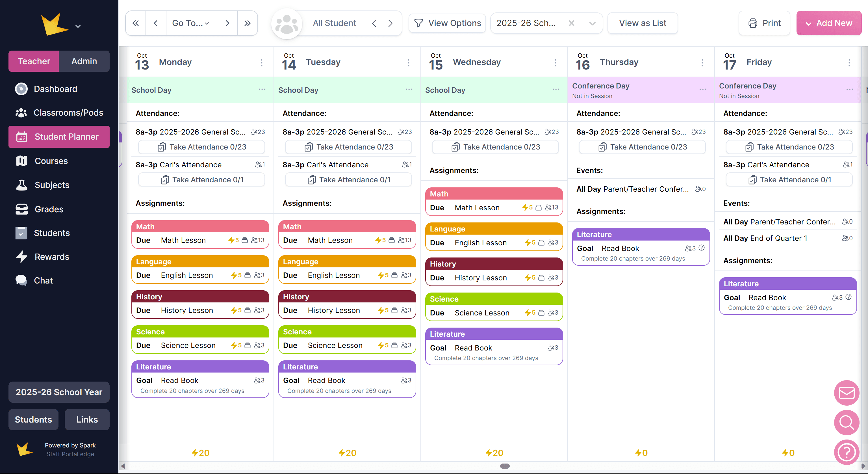Screen dimensions: 868x474
Task: Open the Dashboard sidebar icon
Action: click(x=21, y=89)
